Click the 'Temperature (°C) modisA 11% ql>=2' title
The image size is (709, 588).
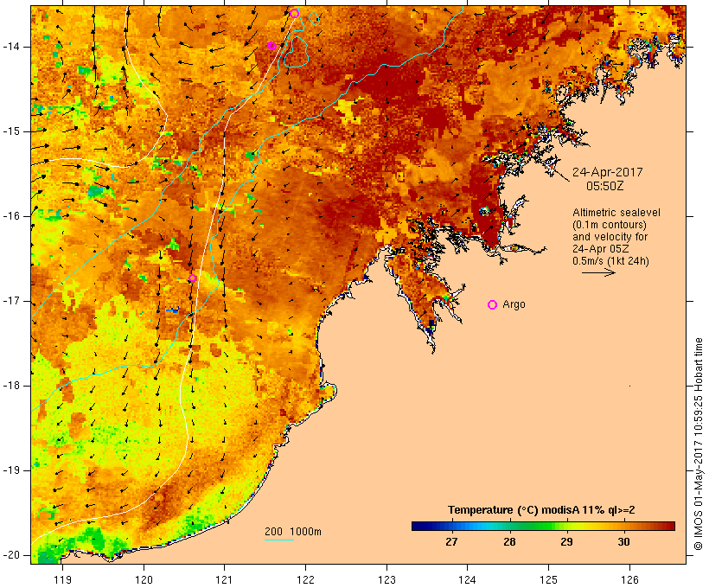(x=541, y=510)
